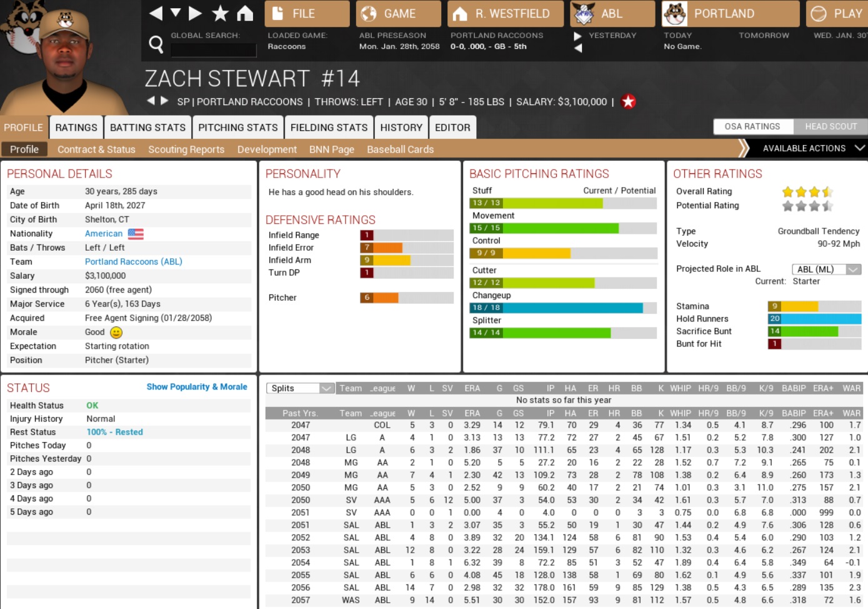Click the global search input field

213,50
